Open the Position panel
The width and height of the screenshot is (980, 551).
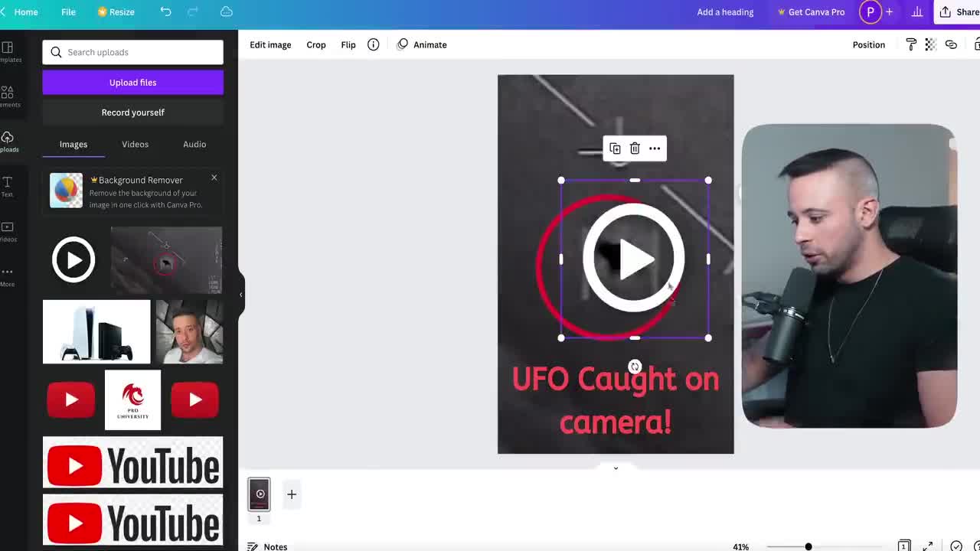point(869,44)
